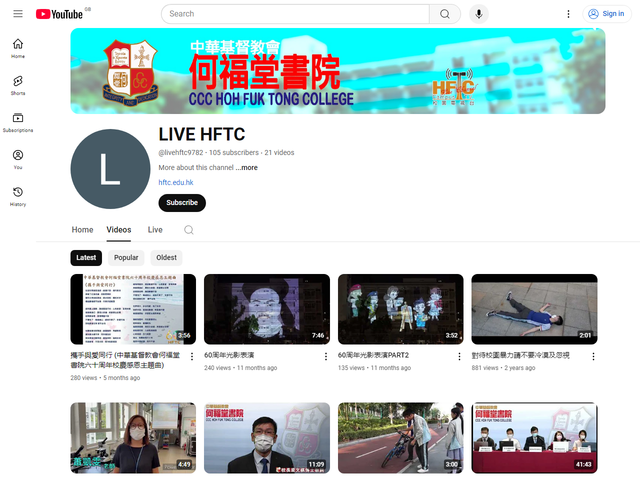Select the Latest sort chip

click(86, 258)
